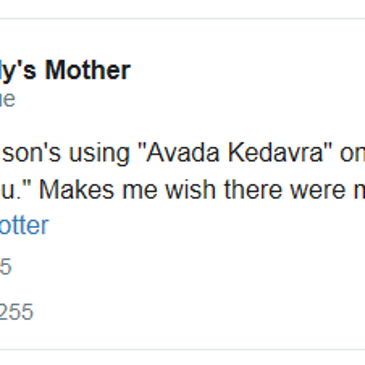Click the divider line above the post
Screen dimensions: 365x365
point(182,19)
